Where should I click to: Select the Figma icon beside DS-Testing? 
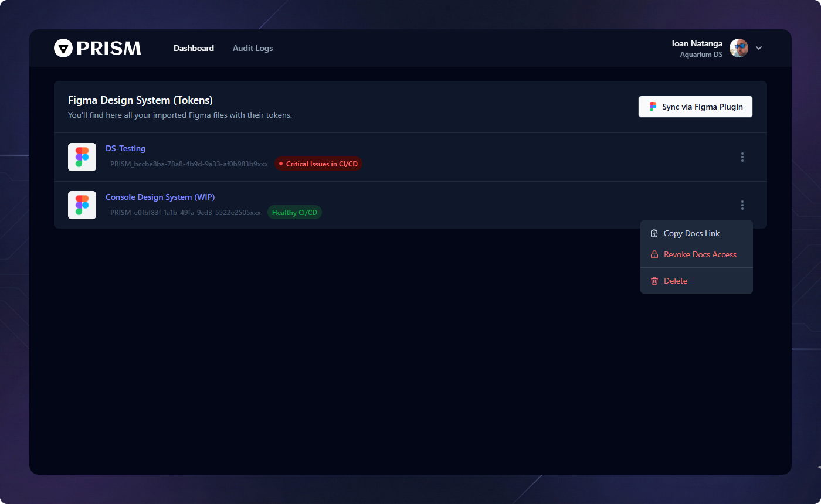click(82, 156)
